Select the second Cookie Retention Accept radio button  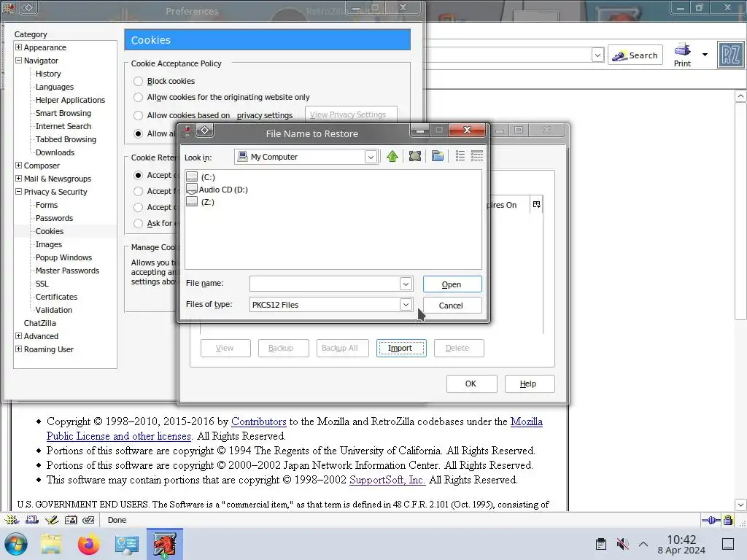(x=138, y=192)
